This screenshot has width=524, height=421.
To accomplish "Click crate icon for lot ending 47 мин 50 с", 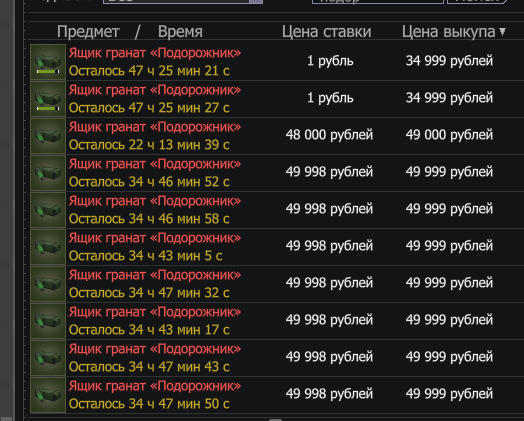I will (48, 396).
